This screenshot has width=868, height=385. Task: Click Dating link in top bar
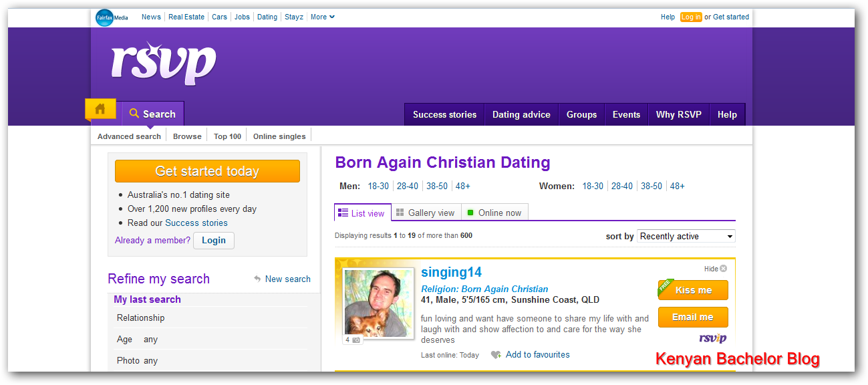coord(267,17)
